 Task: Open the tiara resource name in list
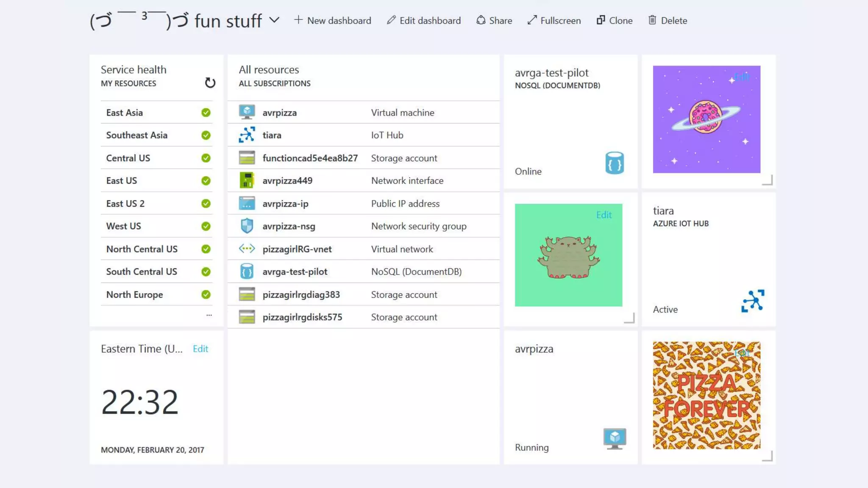[272, 135]
